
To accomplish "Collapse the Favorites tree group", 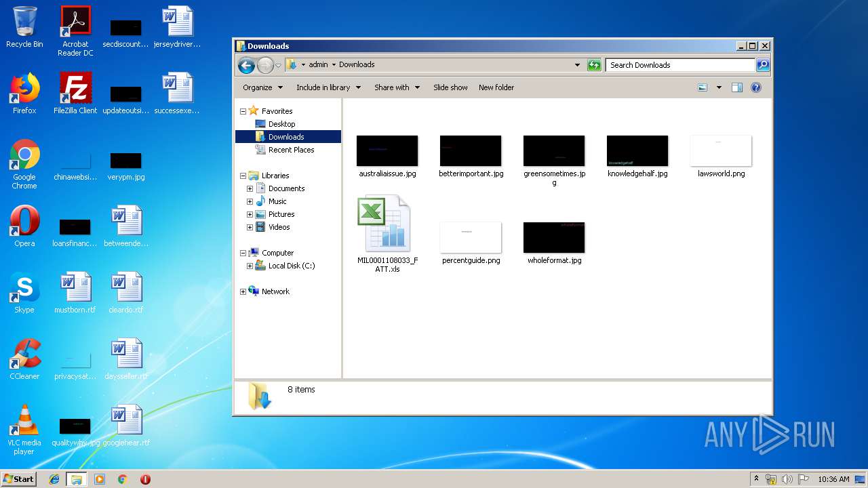I will 243,111.
